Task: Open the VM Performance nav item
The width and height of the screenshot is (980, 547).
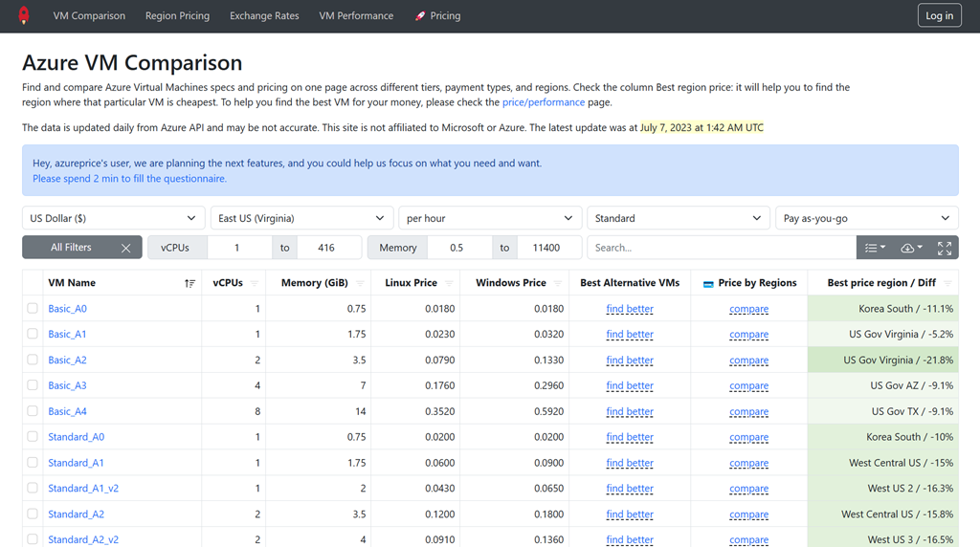Action: [356, 16]
